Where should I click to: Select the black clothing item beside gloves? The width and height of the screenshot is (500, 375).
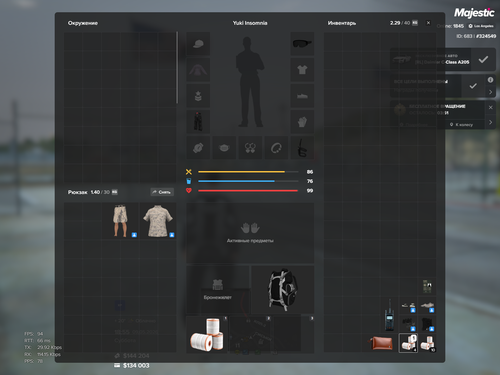pos(427,324)
